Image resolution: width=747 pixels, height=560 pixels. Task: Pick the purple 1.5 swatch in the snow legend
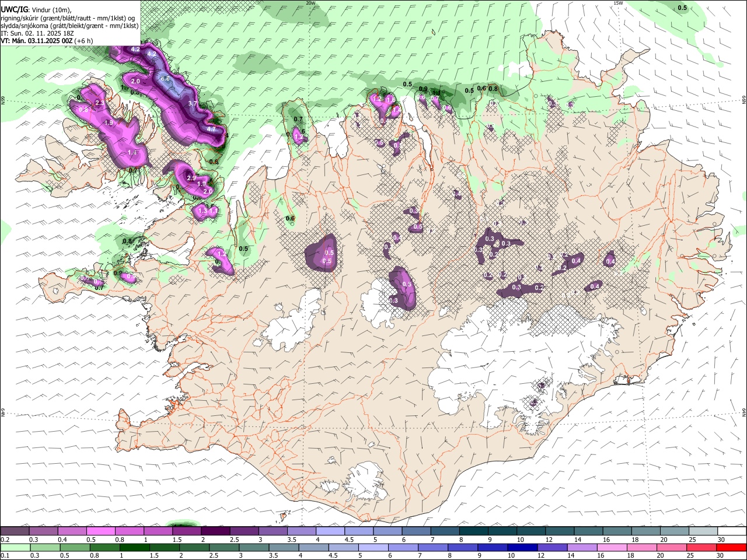tap(187, 531)
